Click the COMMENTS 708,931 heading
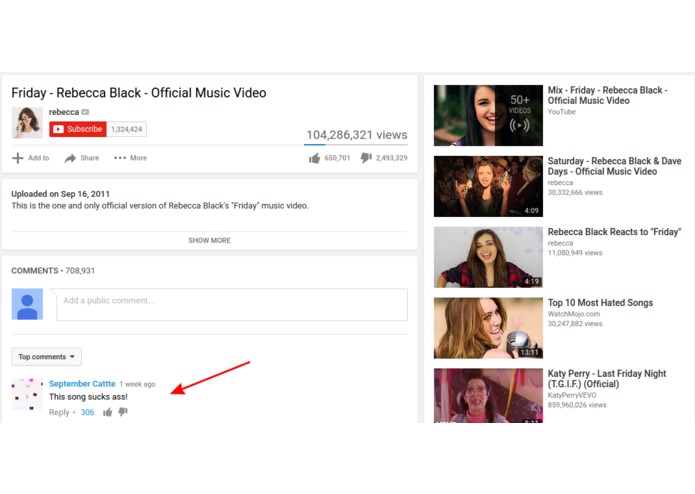Image resolution: width=695 pixels, height=494 pixels. [53, 271]
